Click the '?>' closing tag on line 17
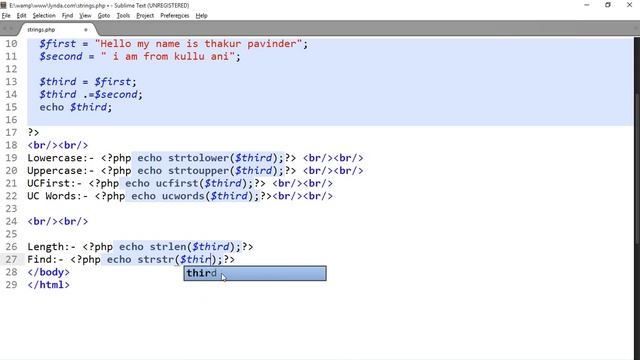 click(33, 132)
